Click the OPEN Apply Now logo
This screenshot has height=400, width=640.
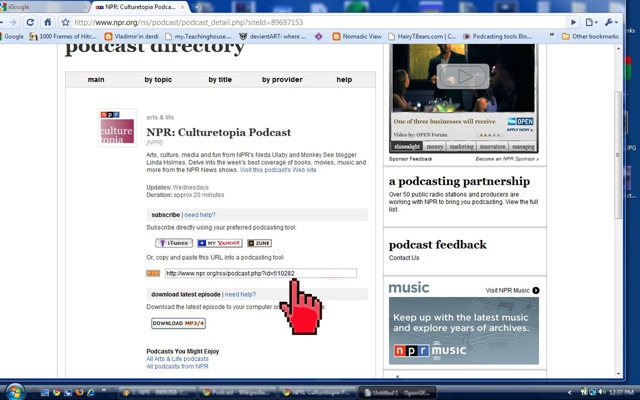(520, 124)
